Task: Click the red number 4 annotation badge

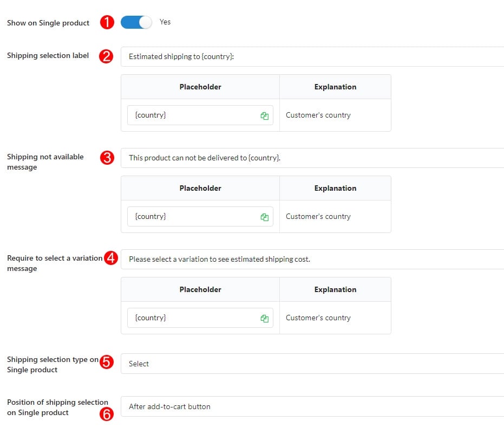Action: tap(111, 258)
